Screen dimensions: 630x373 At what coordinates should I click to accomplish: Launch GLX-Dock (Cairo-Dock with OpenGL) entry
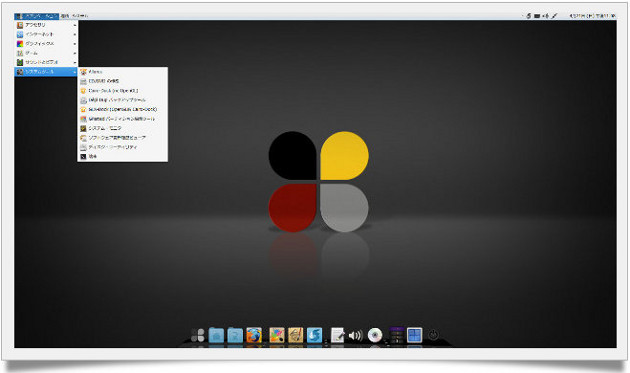point(123,109)
